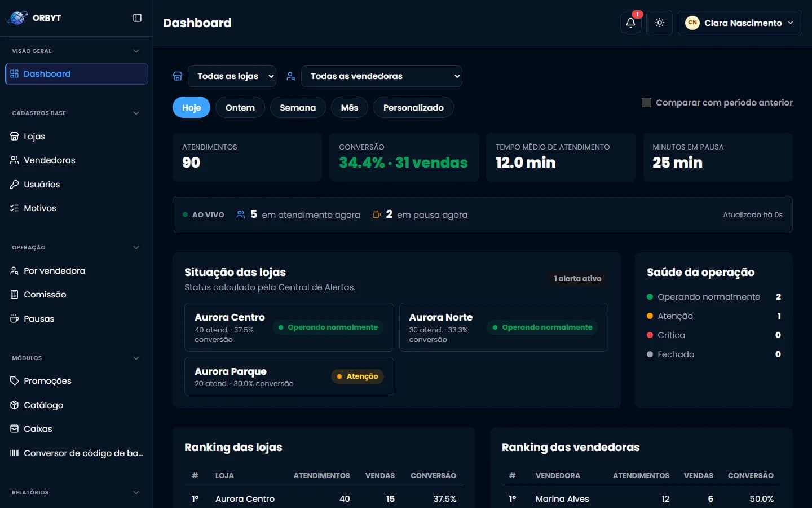Collapse the Cadastros Base section

coord(136,113)
